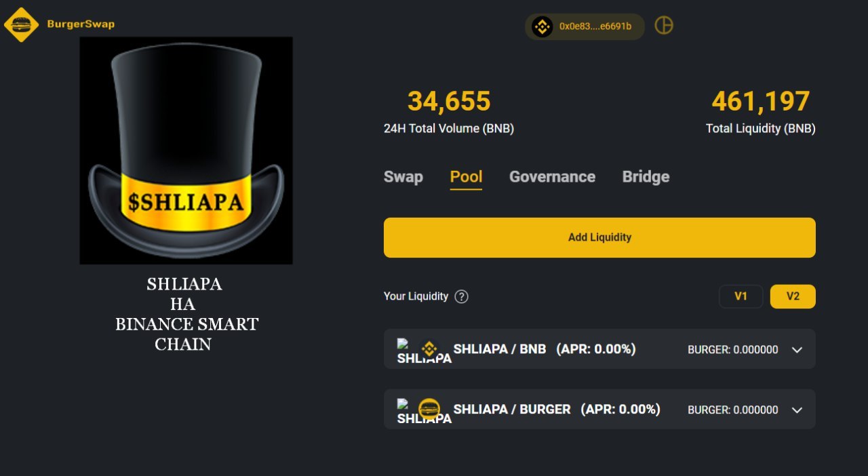Click the Total Liquidity (BNB) label
This screenshot has width=868, height=476.
[x=761, y=128]
